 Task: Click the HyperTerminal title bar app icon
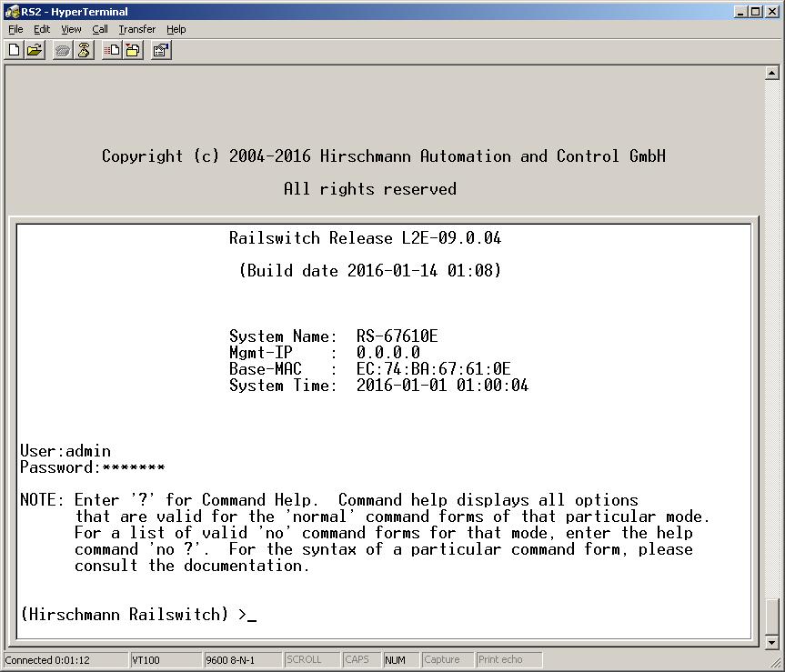11,12
